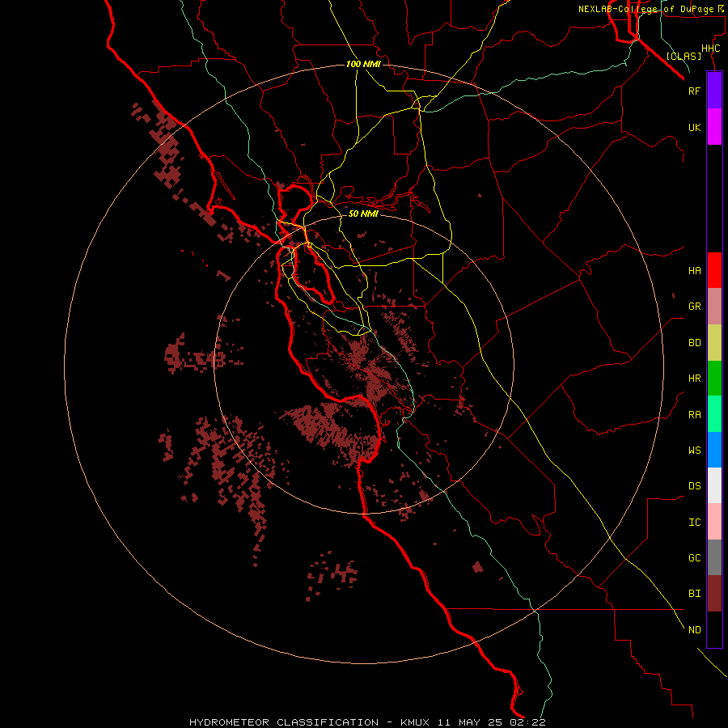Click the DS legend label text

694,486
